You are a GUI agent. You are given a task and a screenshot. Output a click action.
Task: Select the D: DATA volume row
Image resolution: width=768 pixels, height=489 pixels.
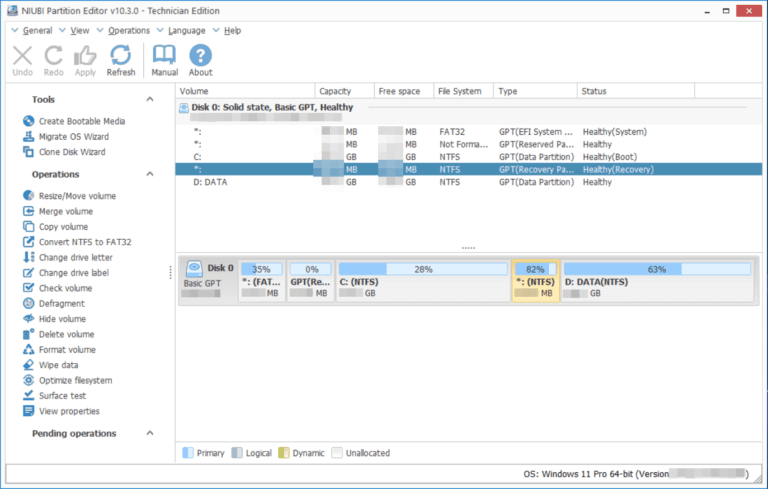[469, 182]
